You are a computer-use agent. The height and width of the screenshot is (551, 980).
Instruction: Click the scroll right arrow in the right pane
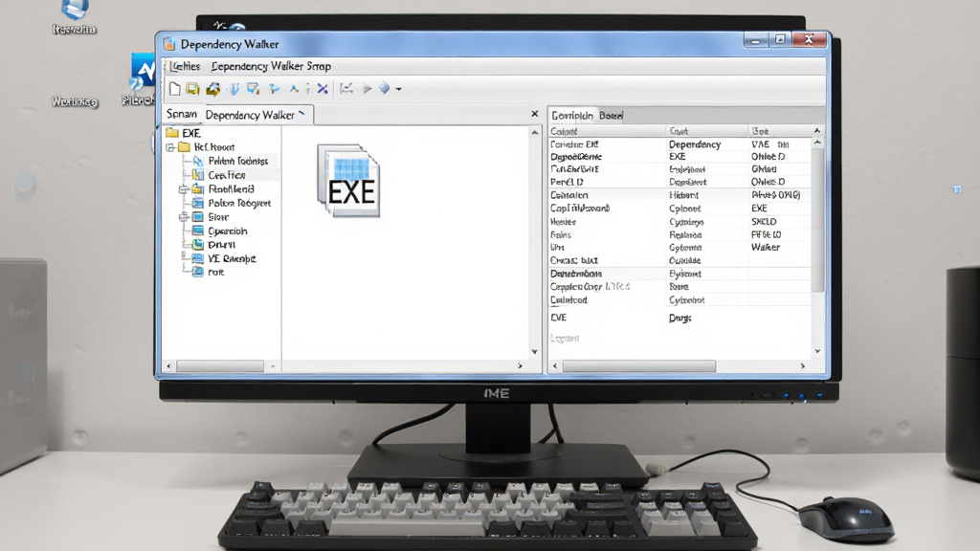(x=803, y=366)
